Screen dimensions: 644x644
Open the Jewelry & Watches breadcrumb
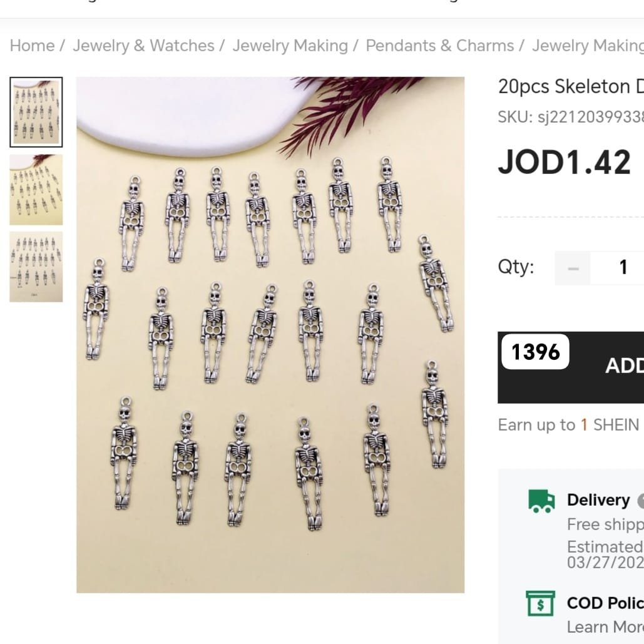143,46
